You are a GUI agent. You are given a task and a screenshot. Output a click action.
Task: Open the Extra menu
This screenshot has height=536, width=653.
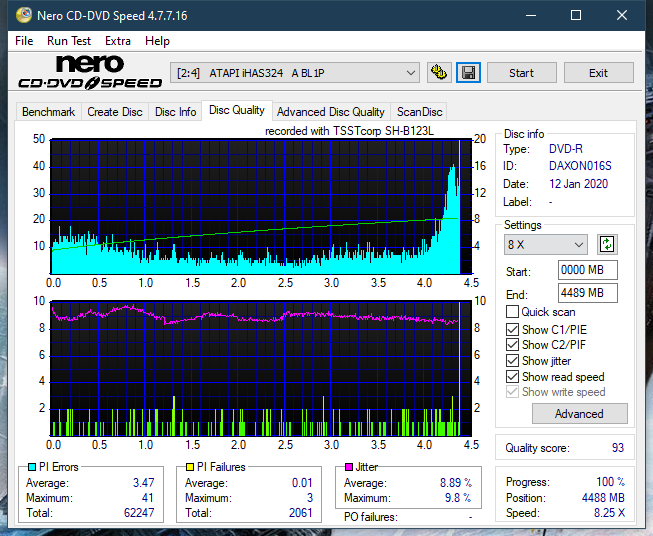pos(118,41)
